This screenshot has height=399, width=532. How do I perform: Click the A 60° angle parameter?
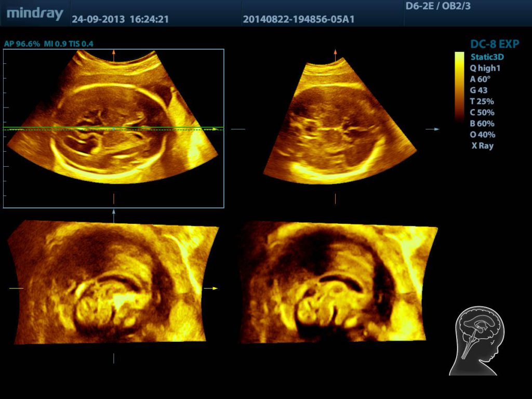[x=480, y=79]
